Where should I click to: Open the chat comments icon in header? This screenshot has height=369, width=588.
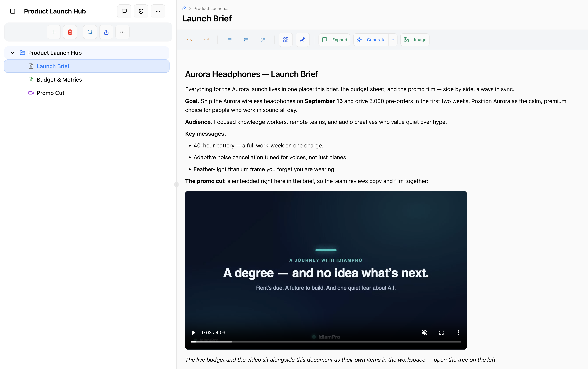124,11
